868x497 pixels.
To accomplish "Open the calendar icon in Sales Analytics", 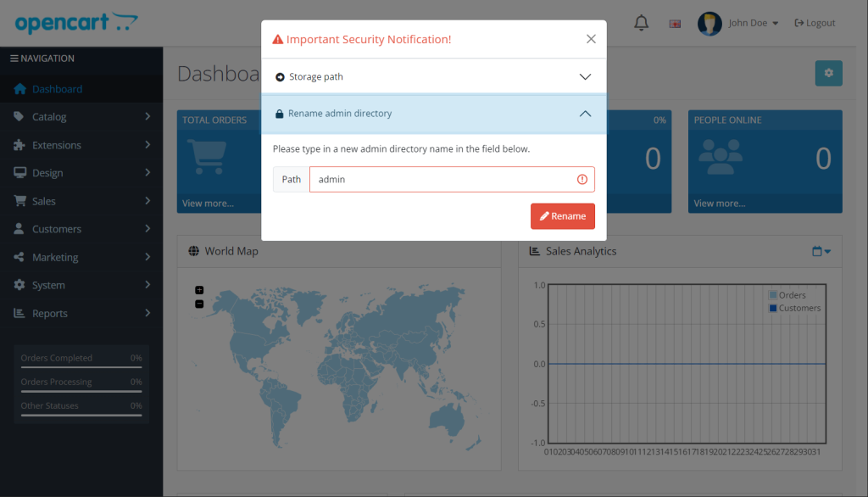I will [x=819, y=251].
